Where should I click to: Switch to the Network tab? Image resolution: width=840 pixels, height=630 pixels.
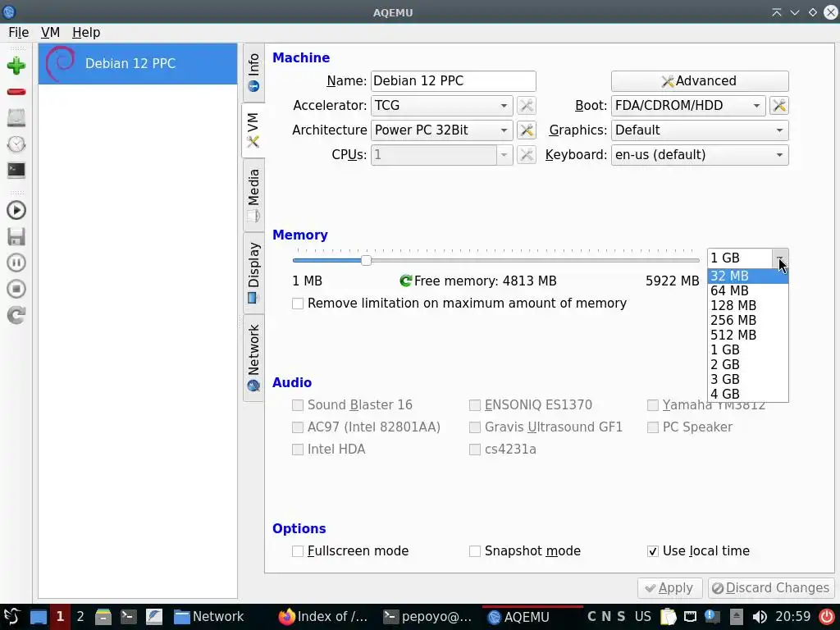(x=253, y=358)
